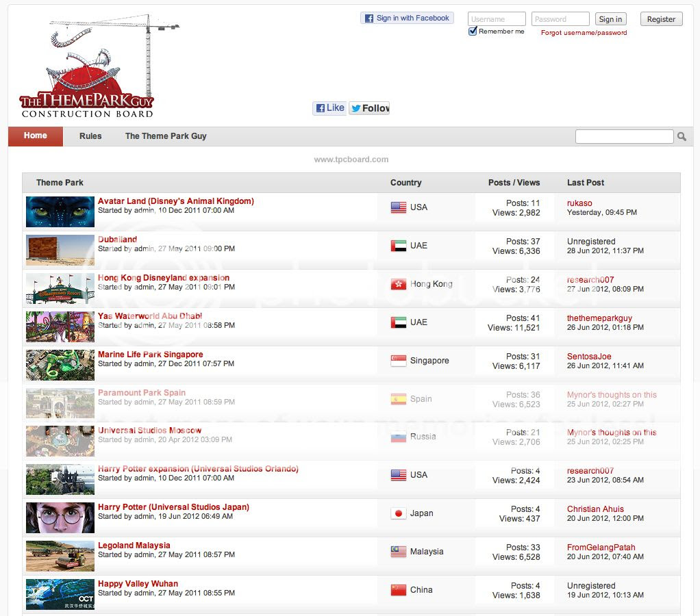Click the Hong Kong Disneyland thumbnail
700x616 pixels.
(60, 289)
